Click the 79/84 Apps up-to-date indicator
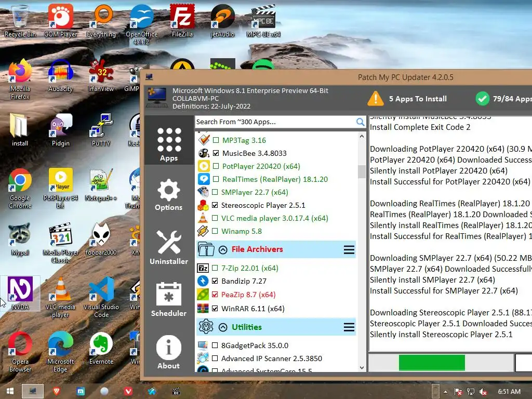The height and width of the screenshot is (399, 532). pyautogui.click(x=503, y=99)
